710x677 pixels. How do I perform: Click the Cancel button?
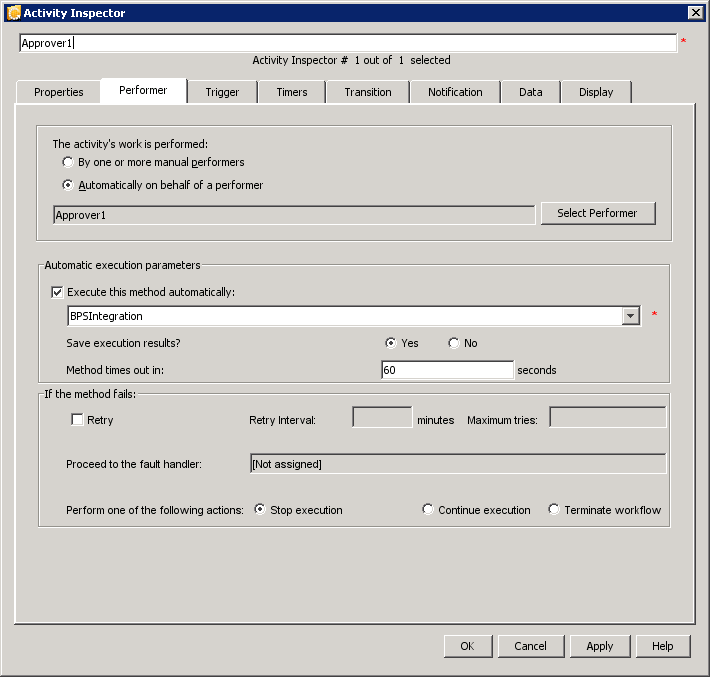531,646
